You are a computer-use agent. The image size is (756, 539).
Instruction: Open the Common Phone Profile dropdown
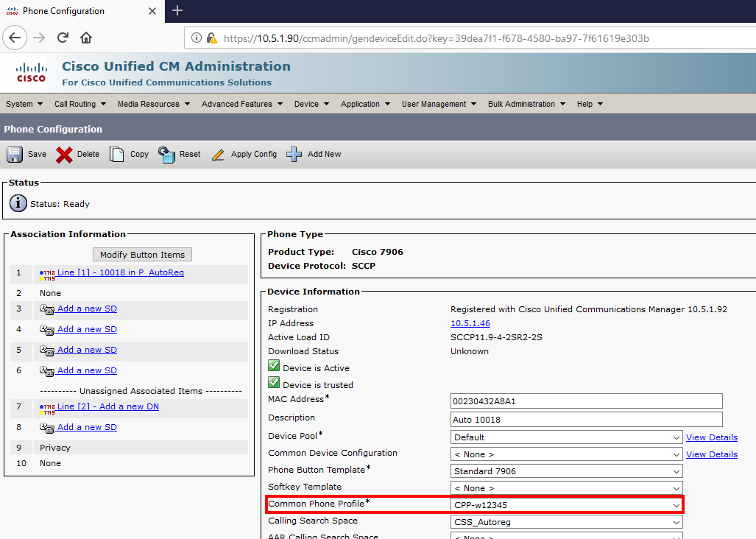click(567, 505)
